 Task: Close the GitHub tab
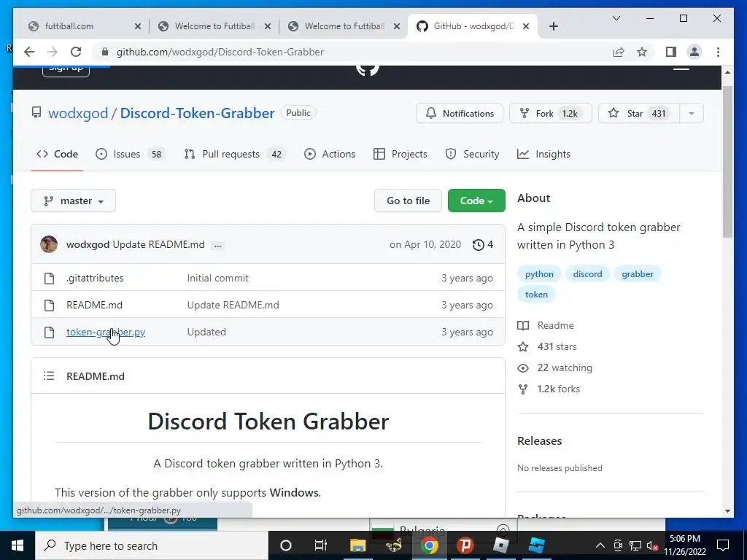[526, 26]
